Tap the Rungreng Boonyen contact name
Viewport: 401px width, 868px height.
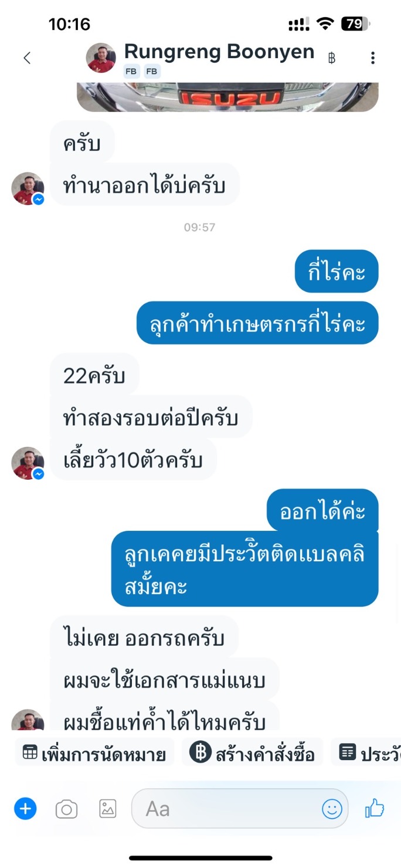click(219, 52)
